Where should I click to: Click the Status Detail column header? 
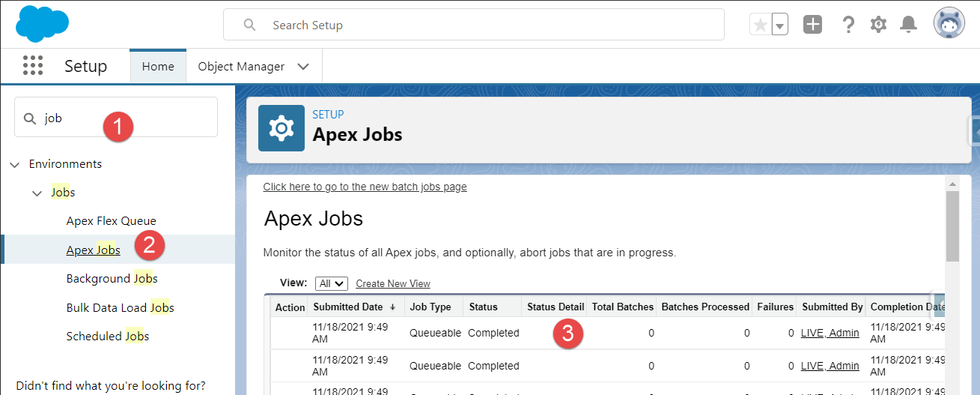(x=556, y=307)
